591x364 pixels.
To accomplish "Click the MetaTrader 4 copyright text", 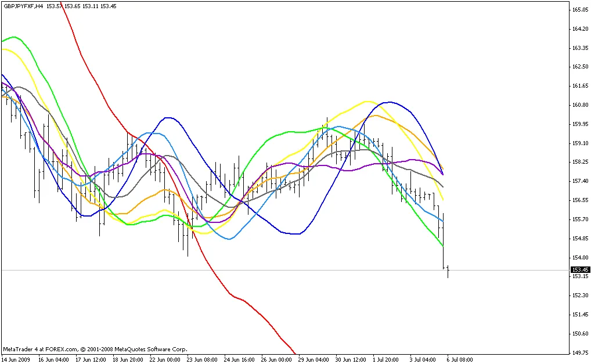I will coord(95,349).
